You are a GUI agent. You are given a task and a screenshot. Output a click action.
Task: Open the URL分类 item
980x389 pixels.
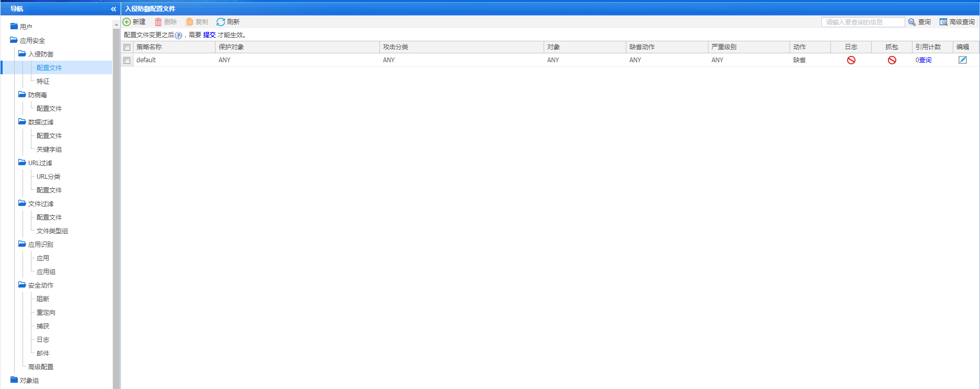point(49,176)
